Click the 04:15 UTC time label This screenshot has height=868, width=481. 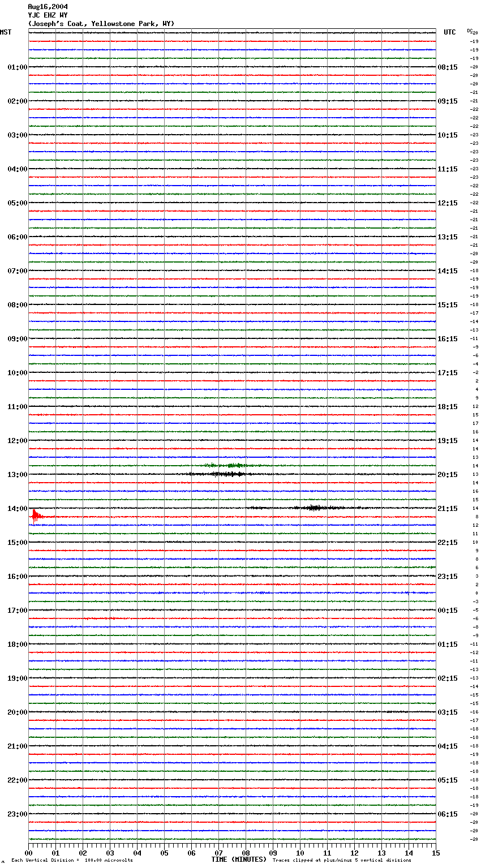448,746
